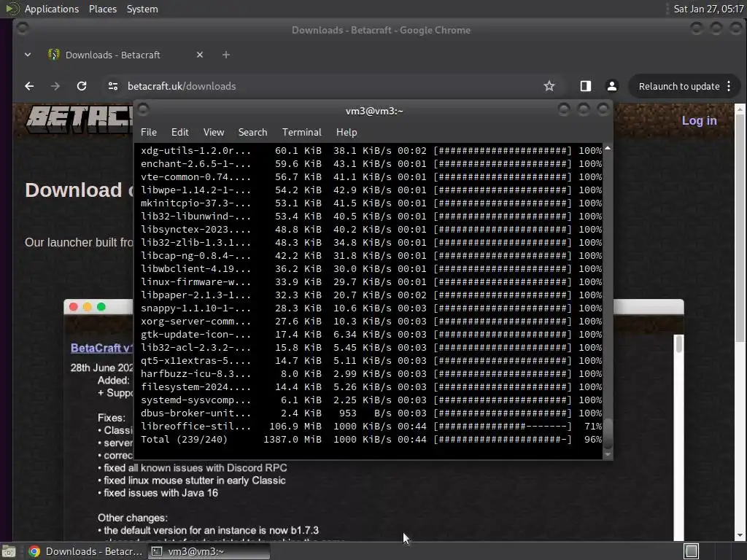Select the dbus-broker-unit... line
This screenshot has width=747, height=560.
pyautogui.click(x=371, y=413)
